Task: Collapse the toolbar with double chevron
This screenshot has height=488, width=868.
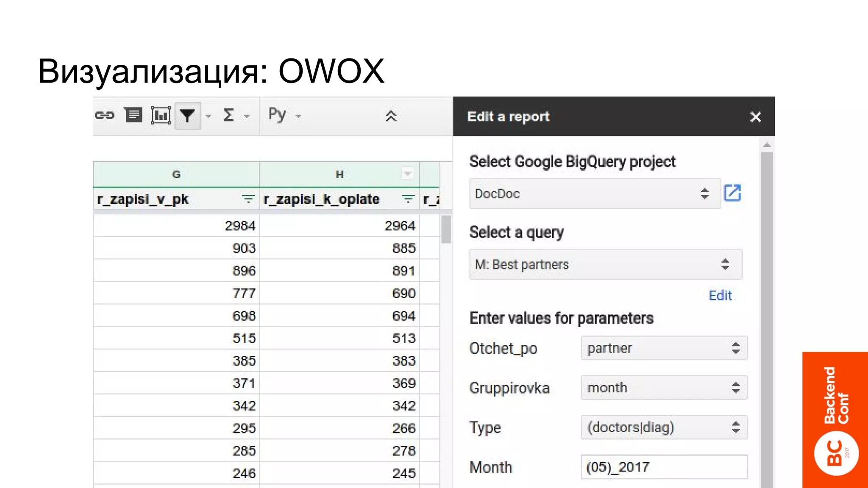Action: click(x=391, y=116)
